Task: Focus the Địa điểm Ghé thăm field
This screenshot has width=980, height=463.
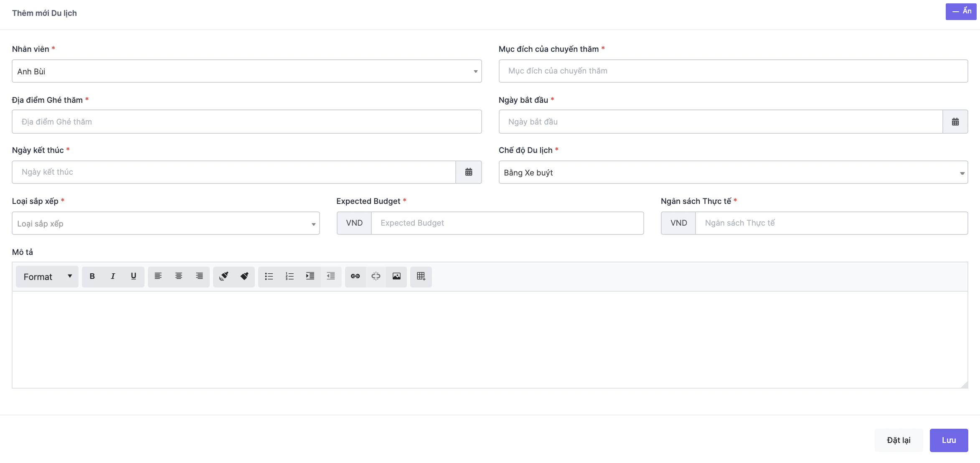Action: 247,122
